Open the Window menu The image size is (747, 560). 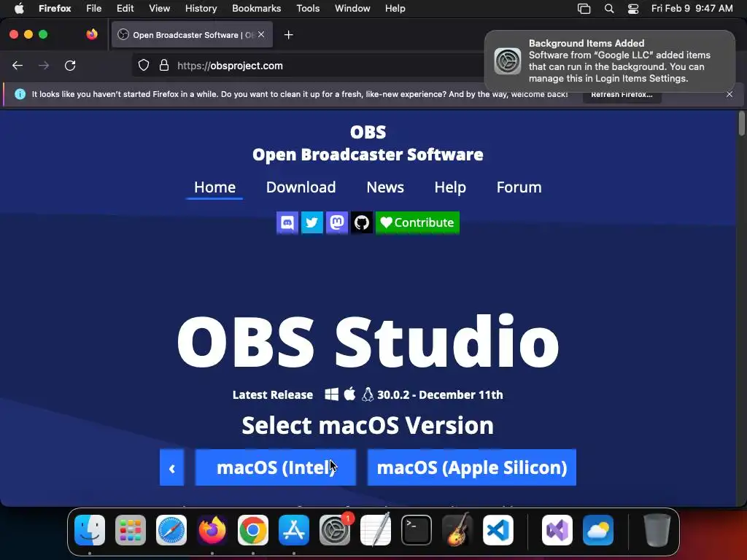pos(352,9)
